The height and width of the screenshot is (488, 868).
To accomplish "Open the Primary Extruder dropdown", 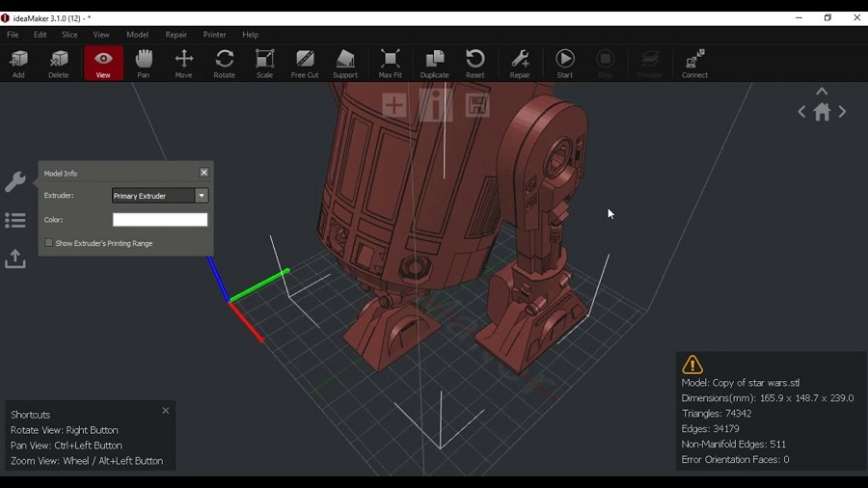I will [x=160, y=196].
